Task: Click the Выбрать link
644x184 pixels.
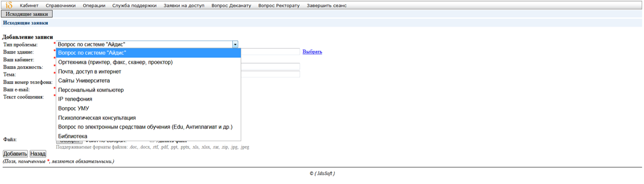Action: click(312, 52)
